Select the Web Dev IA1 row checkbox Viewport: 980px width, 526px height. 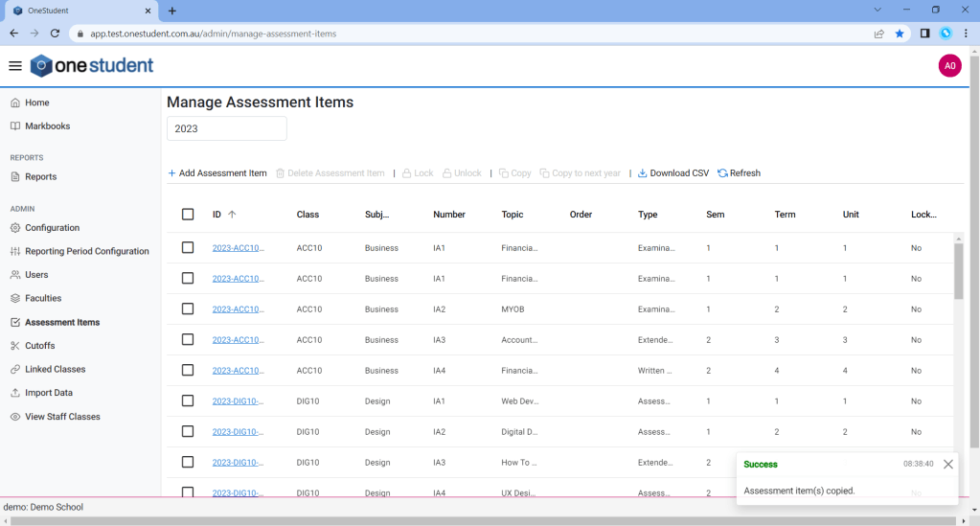(x=188, y=401)
